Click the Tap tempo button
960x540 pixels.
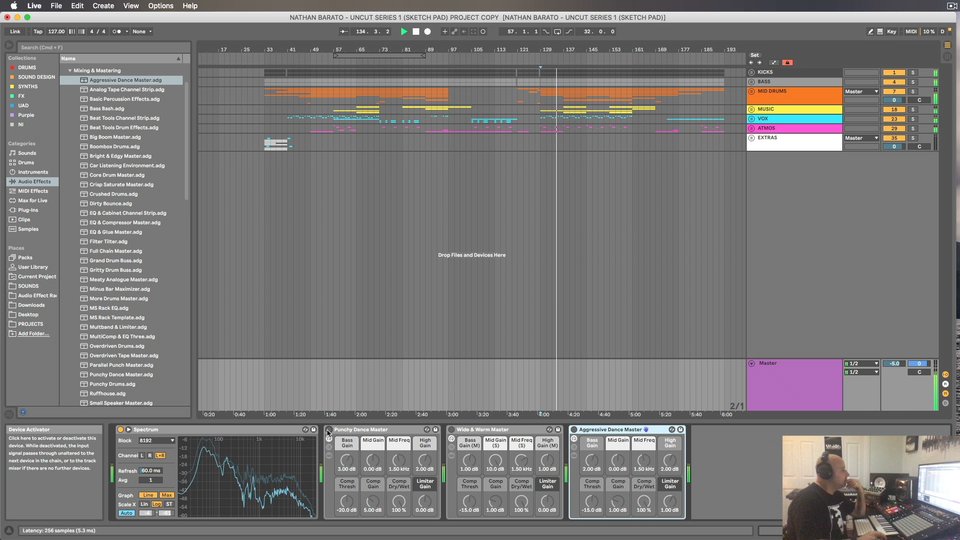click(x=37, y=31)
